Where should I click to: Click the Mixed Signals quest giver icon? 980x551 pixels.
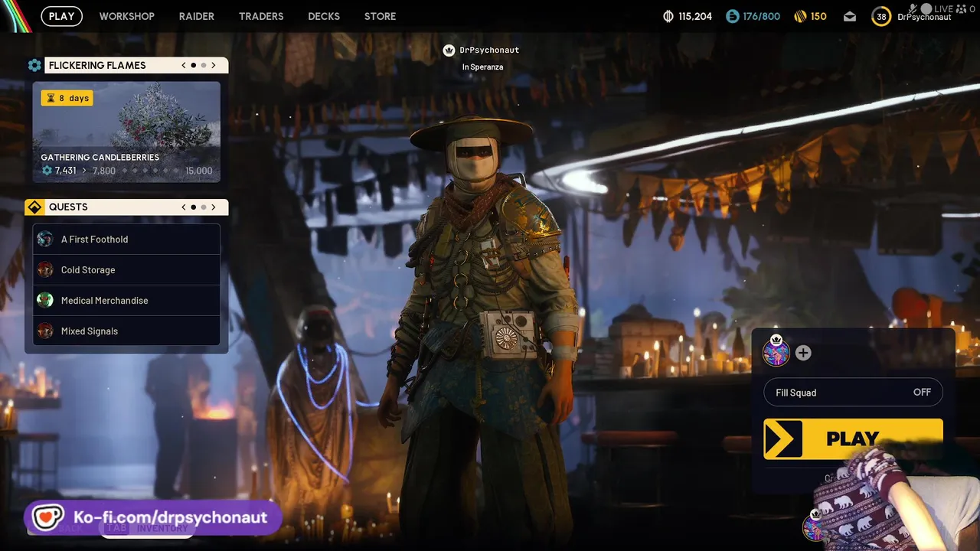pyautogui.click(x=45, y=331)
